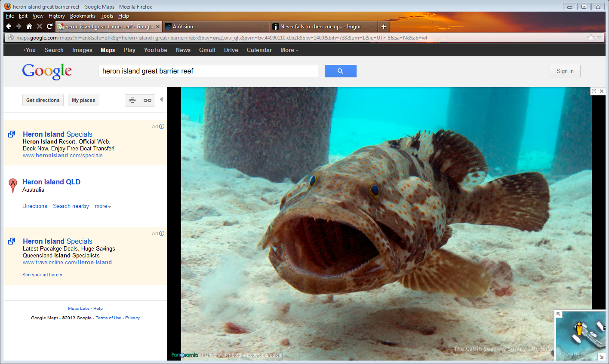Switch to the AirVision tab

216,27
